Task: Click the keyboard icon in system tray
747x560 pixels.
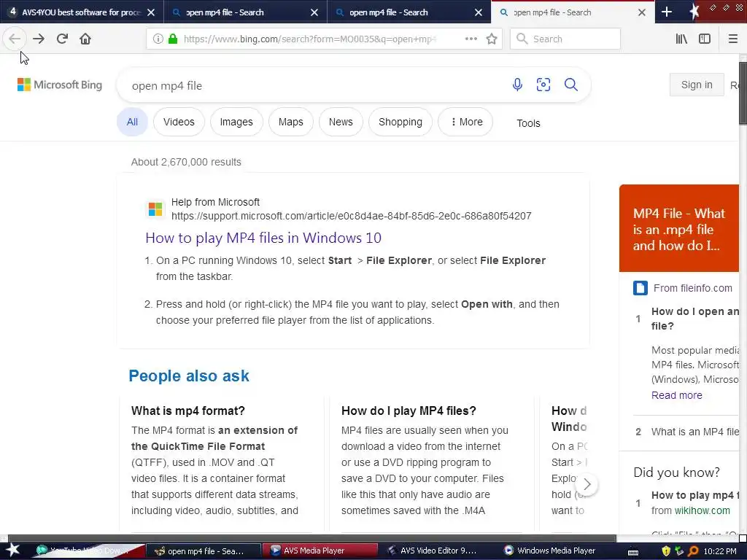Action: [633, 551]
